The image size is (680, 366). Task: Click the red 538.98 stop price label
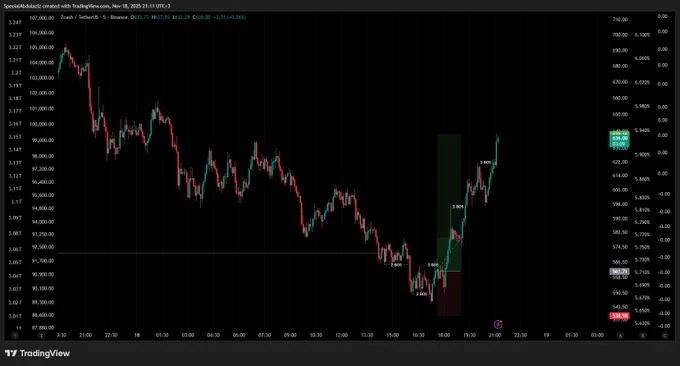pyautogui.click(x=619, y=316)
